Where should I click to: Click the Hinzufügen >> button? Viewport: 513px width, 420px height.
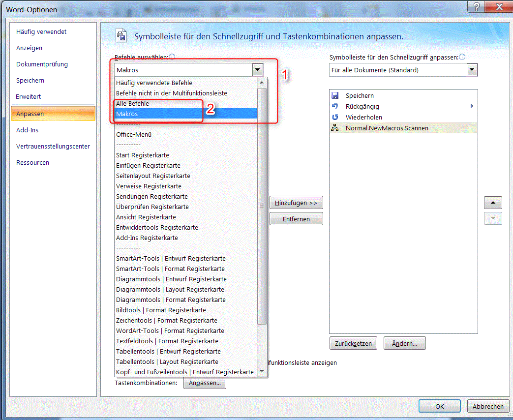pos(296,203)
